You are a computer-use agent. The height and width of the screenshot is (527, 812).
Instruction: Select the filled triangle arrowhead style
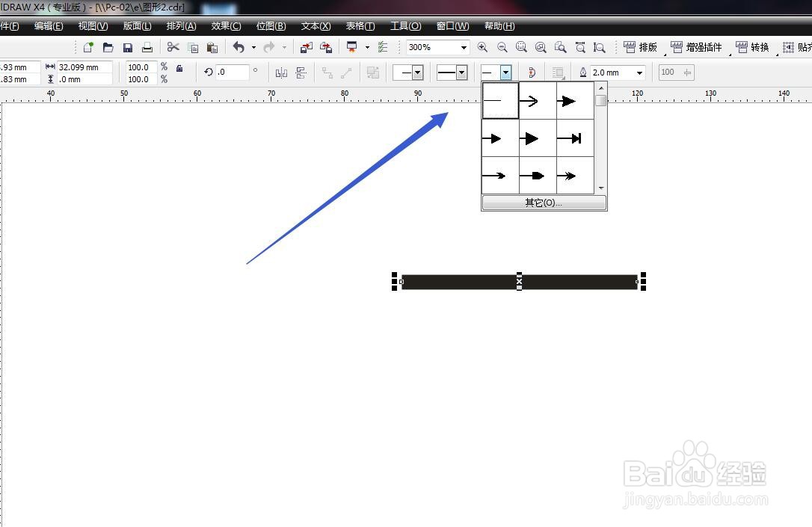pyautogui.click(x=537, y=138)
